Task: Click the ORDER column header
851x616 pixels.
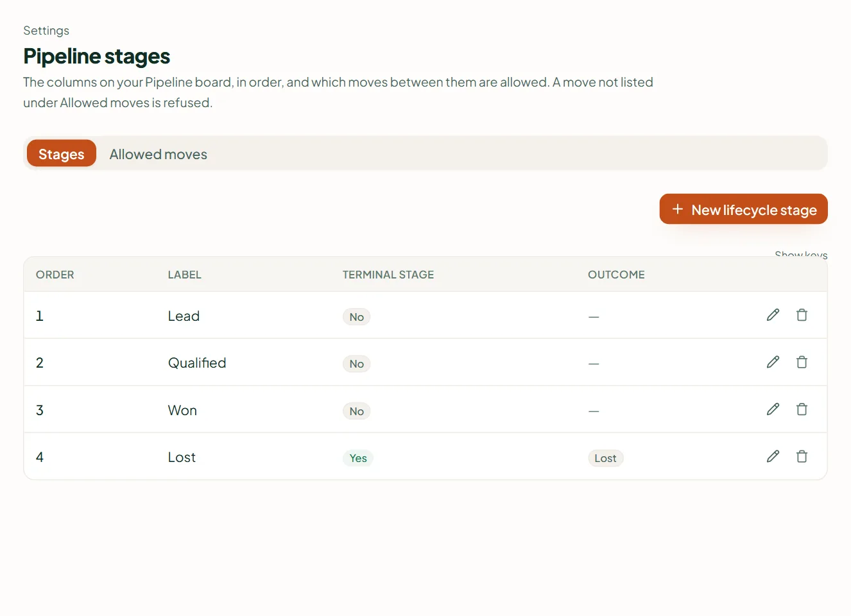Action: tap(55, 275)
